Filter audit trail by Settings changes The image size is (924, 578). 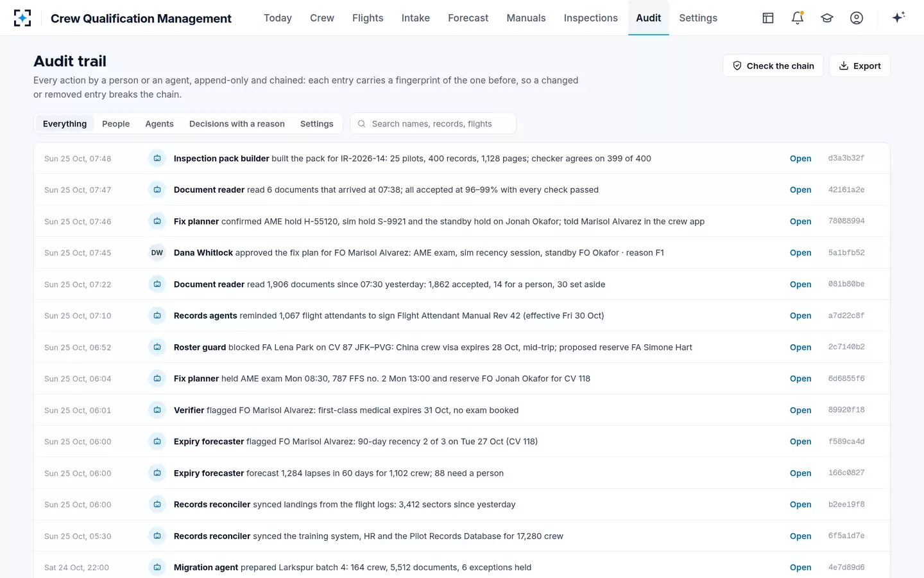click(x=317, y=123)
